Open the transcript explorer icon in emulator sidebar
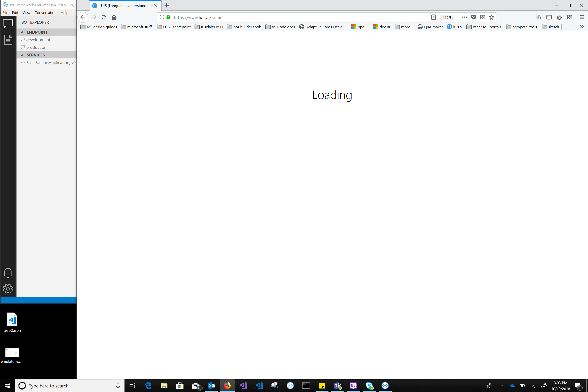The height and width of the screenshot is (392, 588). coord(8,40)
